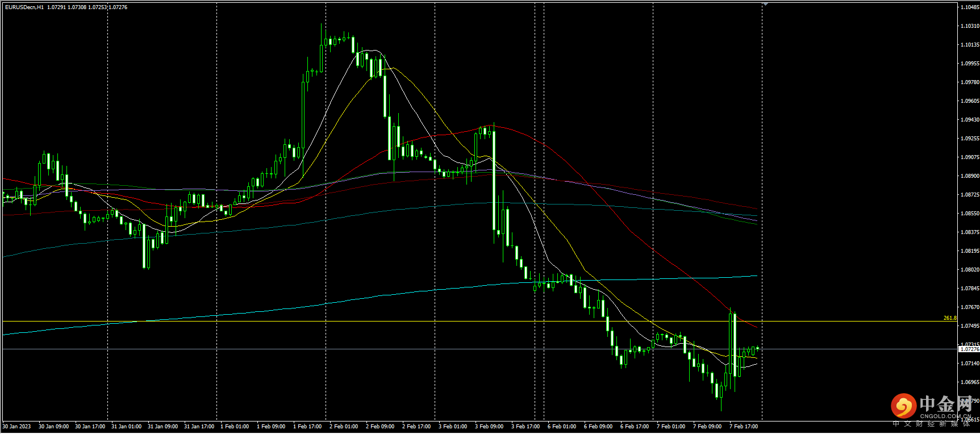Click the 1.07291 open price in header

coord(56,7)
